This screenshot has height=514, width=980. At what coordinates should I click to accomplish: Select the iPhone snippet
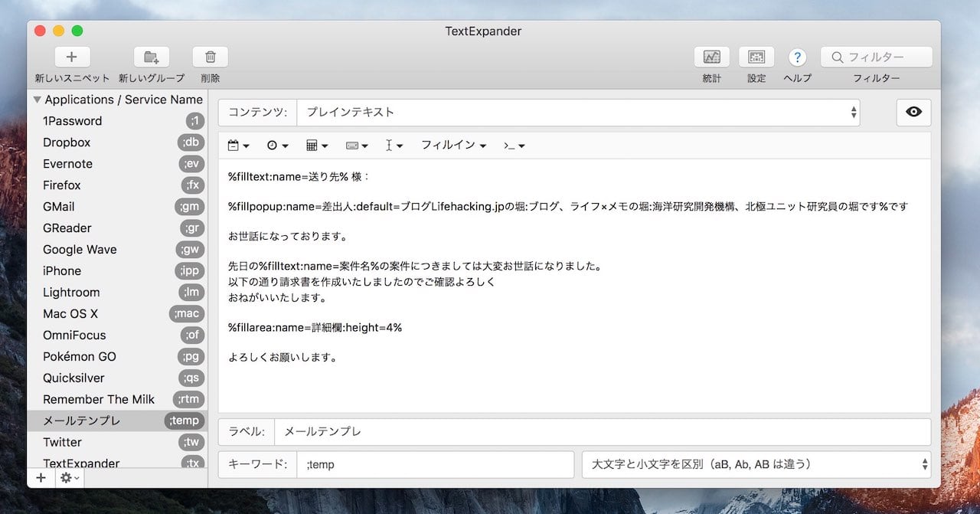[x=117, y=271]
